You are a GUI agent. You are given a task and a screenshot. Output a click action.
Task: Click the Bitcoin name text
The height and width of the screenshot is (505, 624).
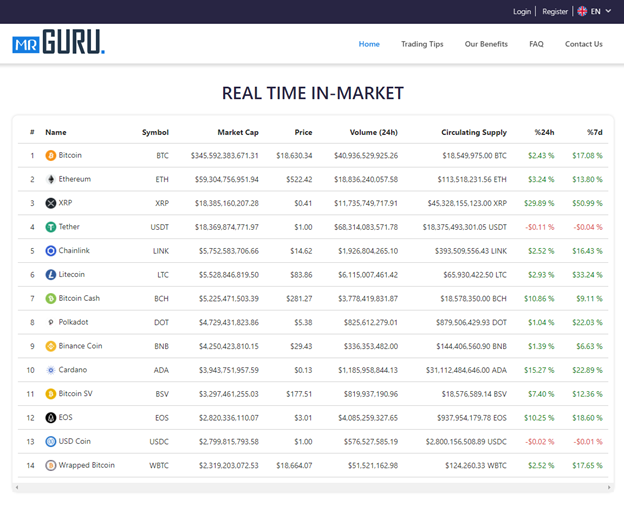[70, 155]
